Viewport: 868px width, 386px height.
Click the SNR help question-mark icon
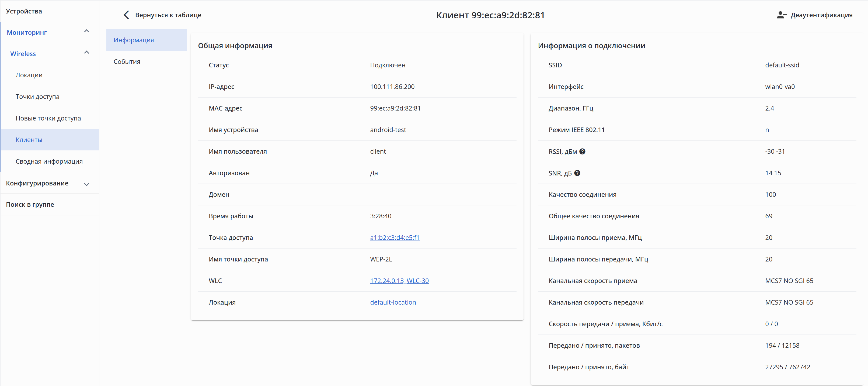[577, 173]
